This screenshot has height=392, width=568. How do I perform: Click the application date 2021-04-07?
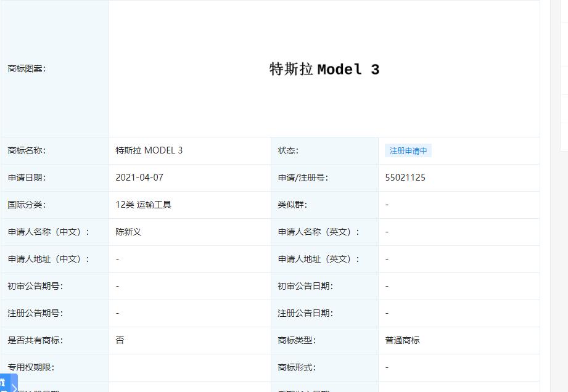tap(139, 178)
